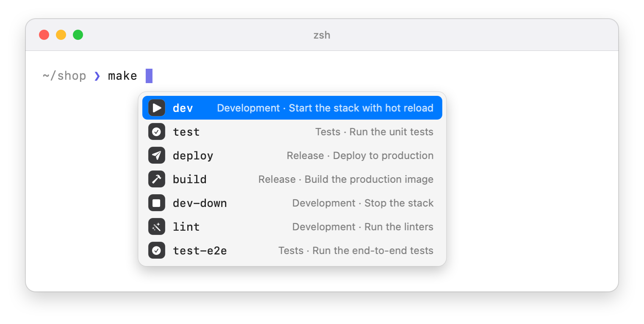Click the magic wand icon beside lint
Viewport: 644px width, 324px height.
click(157, 226)
